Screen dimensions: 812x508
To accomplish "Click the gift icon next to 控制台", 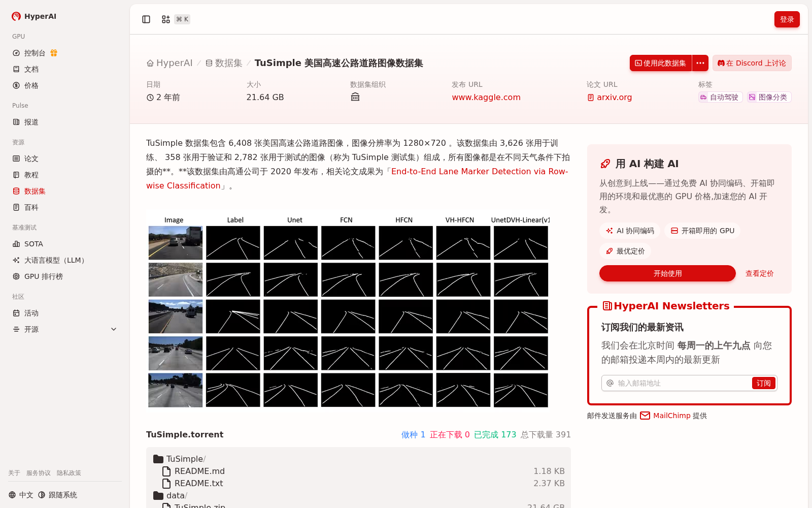I will point(54,53).
